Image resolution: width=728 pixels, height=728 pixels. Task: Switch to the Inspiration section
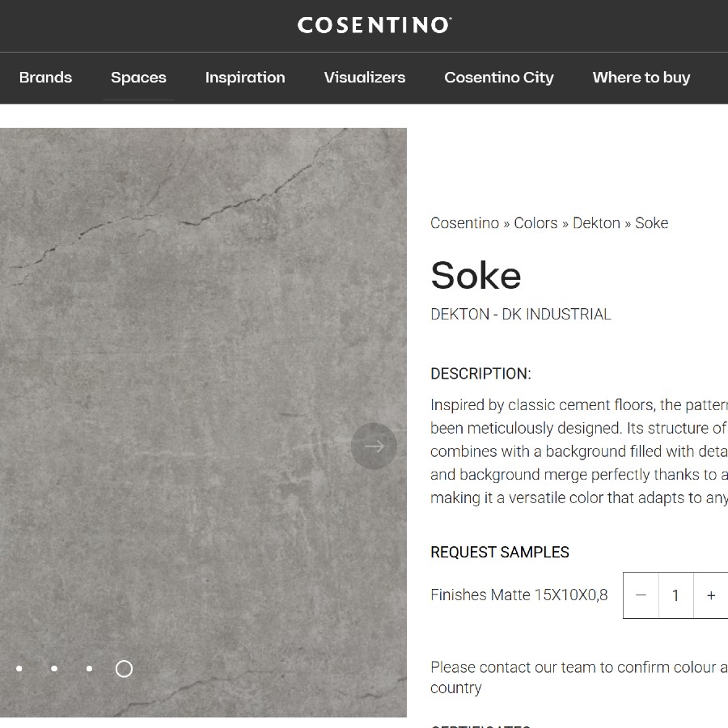click(245, 78)
